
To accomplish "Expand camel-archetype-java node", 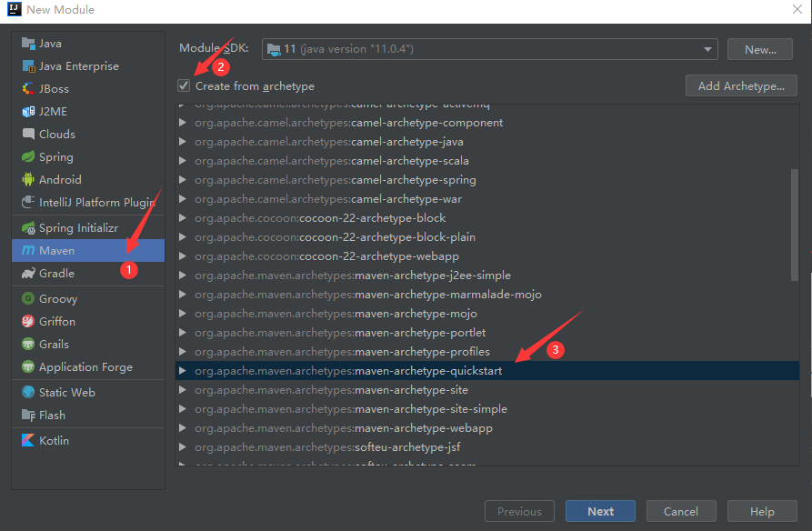I will click(182, 142).
